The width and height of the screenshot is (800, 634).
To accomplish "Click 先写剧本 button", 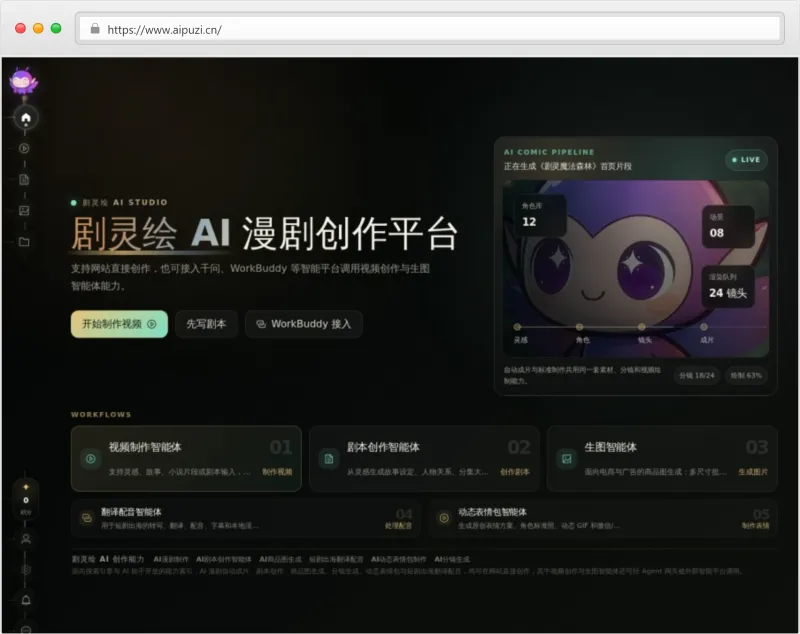I will pos(206,324).
